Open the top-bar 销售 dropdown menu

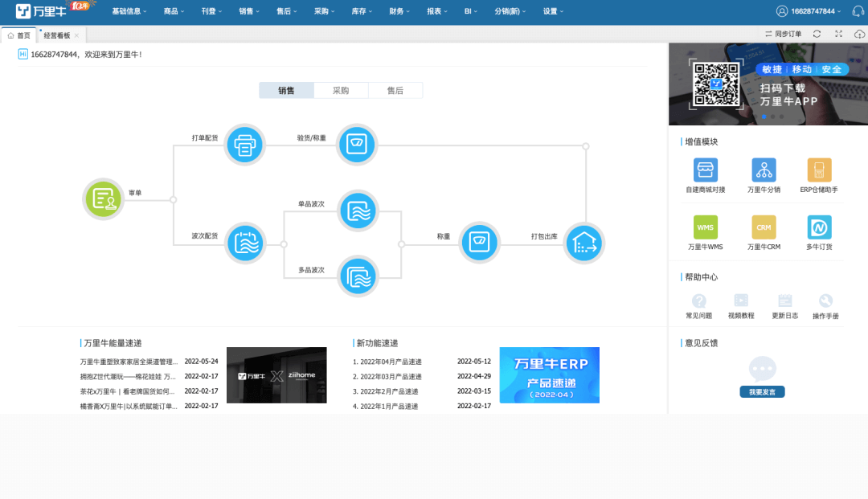click(249, 11)
